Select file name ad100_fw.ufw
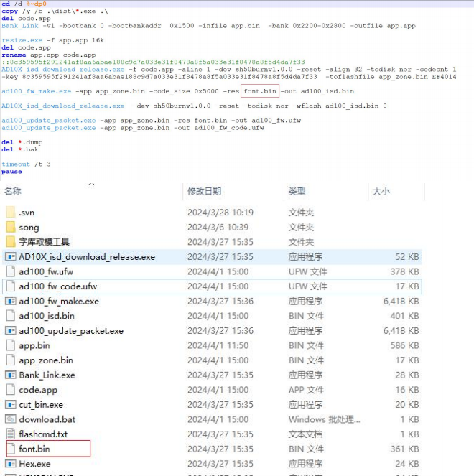 (x=46, y=271)
